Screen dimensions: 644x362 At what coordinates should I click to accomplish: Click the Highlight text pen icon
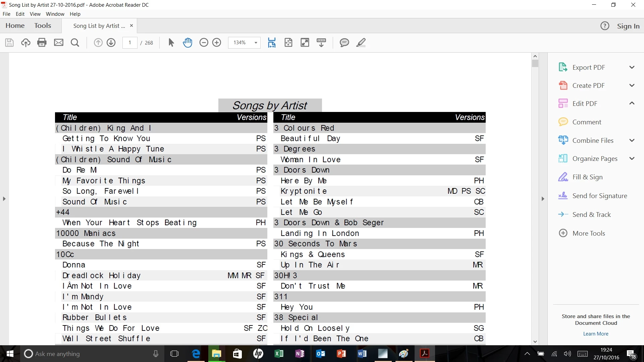point(361,43)
